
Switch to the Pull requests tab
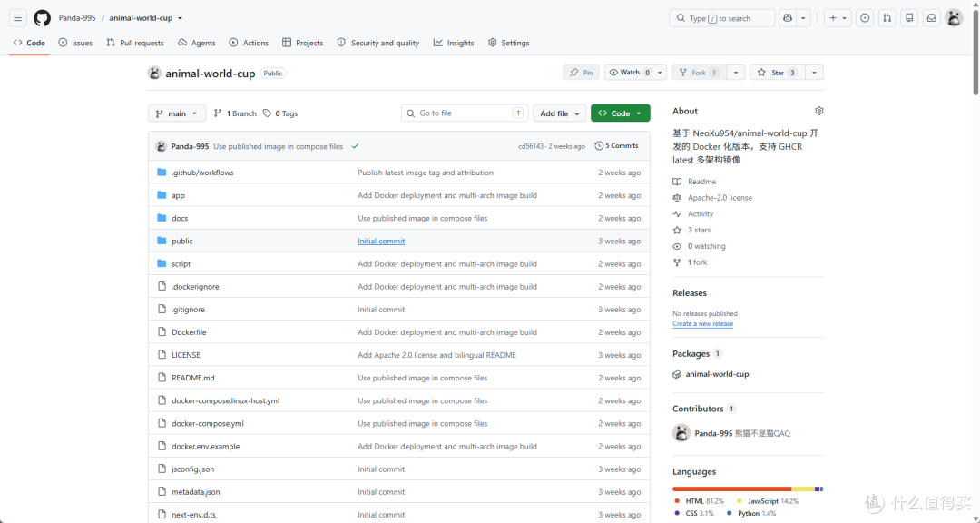[135, 43]
